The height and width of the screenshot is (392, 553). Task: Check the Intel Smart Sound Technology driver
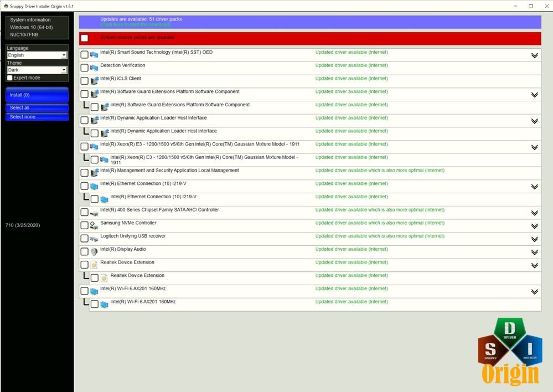point(85,55)
